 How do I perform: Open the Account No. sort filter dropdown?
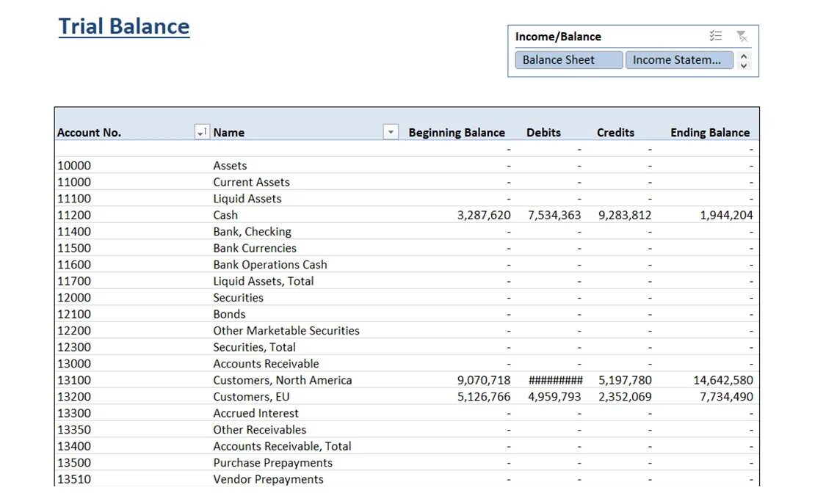(202, 132)
